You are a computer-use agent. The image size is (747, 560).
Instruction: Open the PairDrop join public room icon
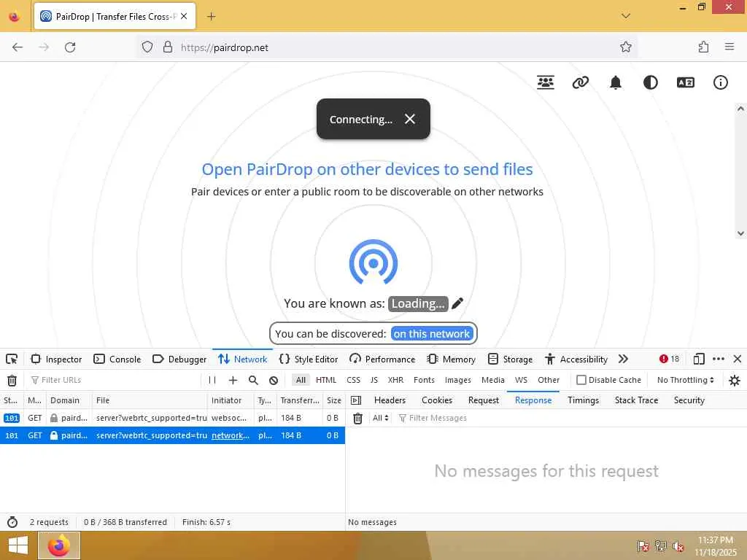[x=546, y=82]
